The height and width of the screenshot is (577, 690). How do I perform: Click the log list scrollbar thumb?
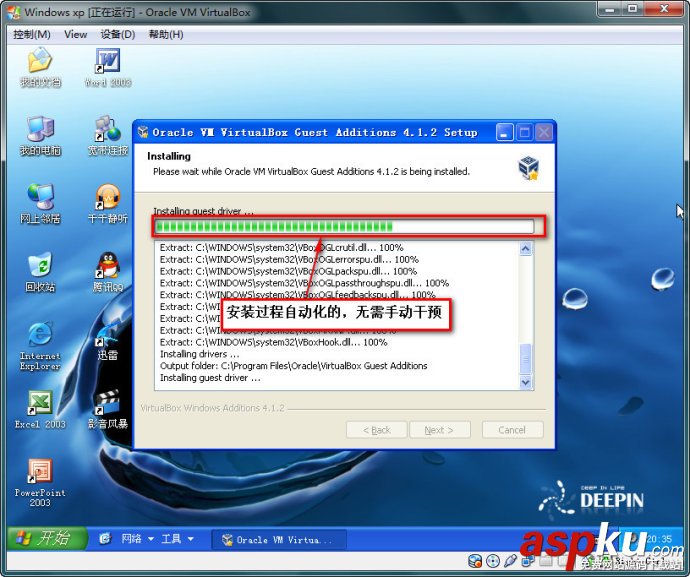525,359
